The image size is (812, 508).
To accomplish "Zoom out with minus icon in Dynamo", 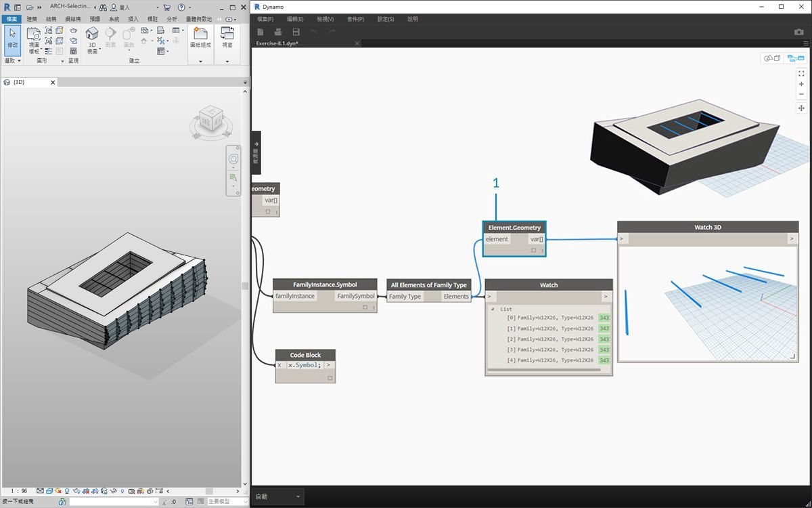I will [x=801, y=94].
